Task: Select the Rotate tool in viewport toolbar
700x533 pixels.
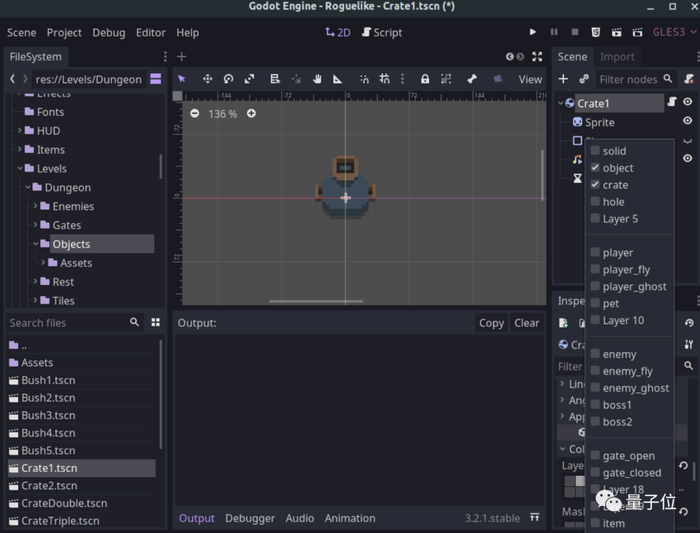Action: point(228,79)
